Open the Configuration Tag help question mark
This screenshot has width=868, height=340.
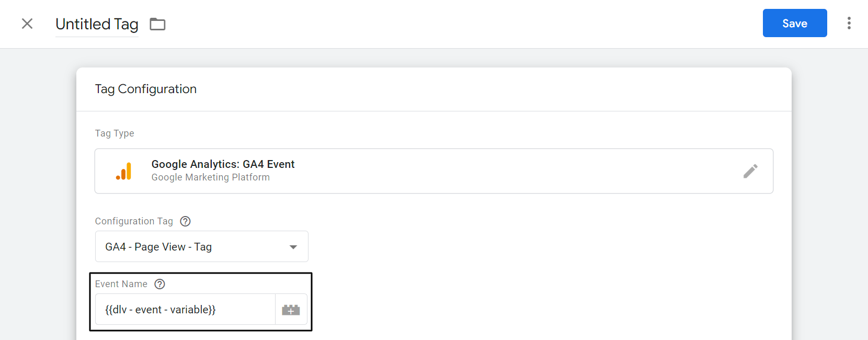186,221
